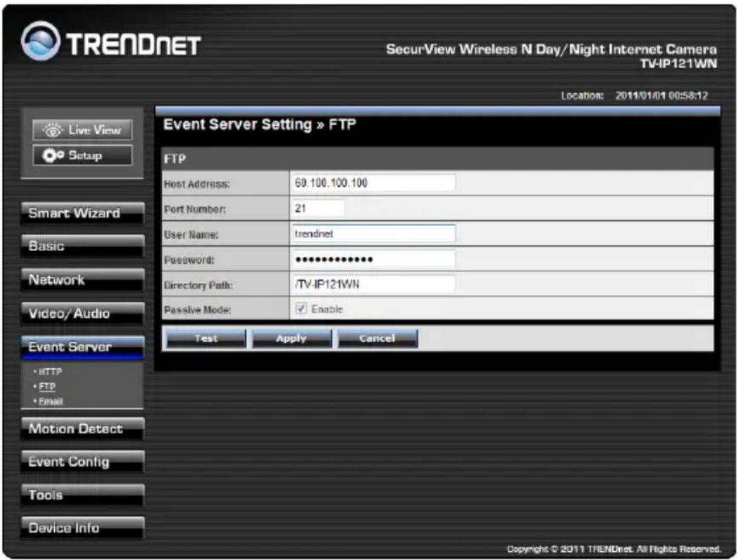Select the Email submenu link
This screenshot has height=560, width=737.
pos(50,401)
